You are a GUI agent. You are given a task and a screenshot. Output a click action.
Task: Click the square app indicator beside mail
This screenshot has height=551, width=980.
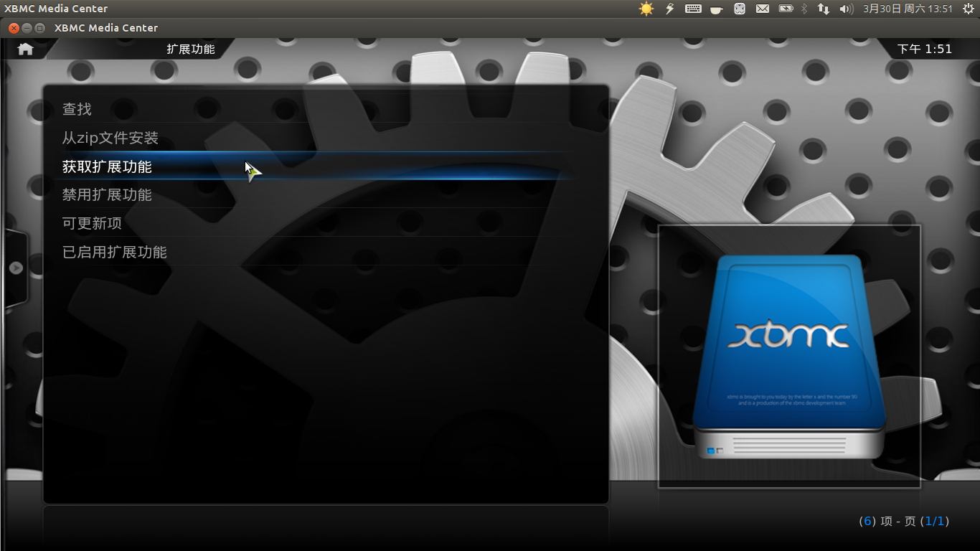740,9
